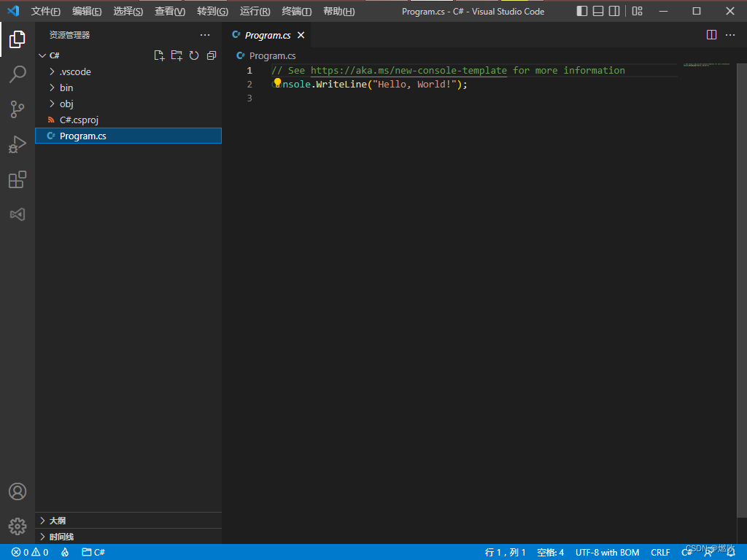This screenshot has height=560, width=747.
Task: Refresh the Explorer file tree
Action: click(x=194, y=55)
